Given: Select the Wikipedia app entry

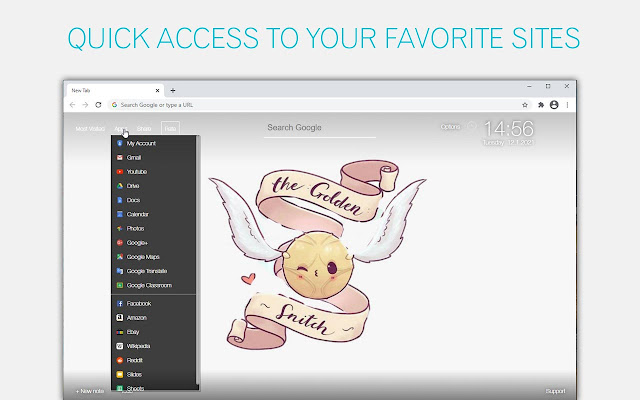Looking at the screenshot, I should tap(153, 346).
